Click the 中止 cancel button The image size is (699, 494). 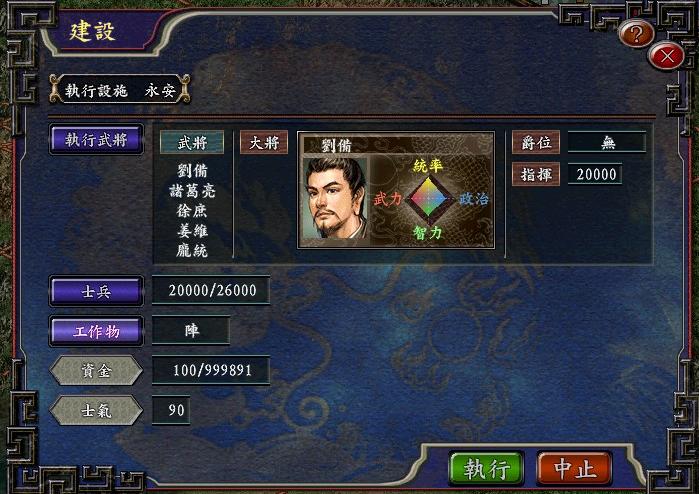(x=575, y=469)
